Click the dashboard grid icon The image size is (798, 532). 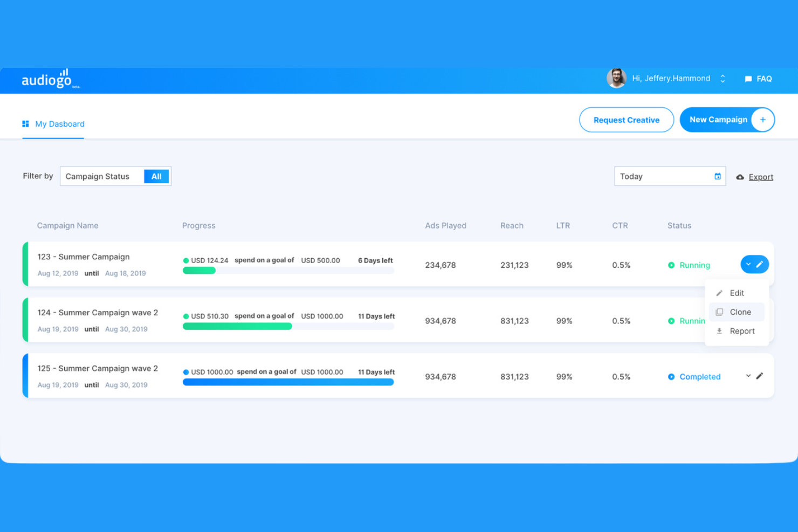25,124
